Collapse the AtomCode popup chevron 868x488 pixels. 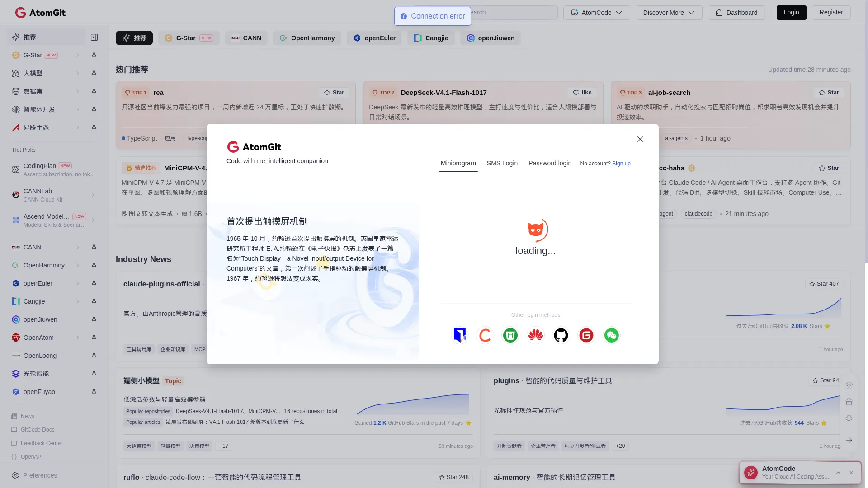[839, 473]
